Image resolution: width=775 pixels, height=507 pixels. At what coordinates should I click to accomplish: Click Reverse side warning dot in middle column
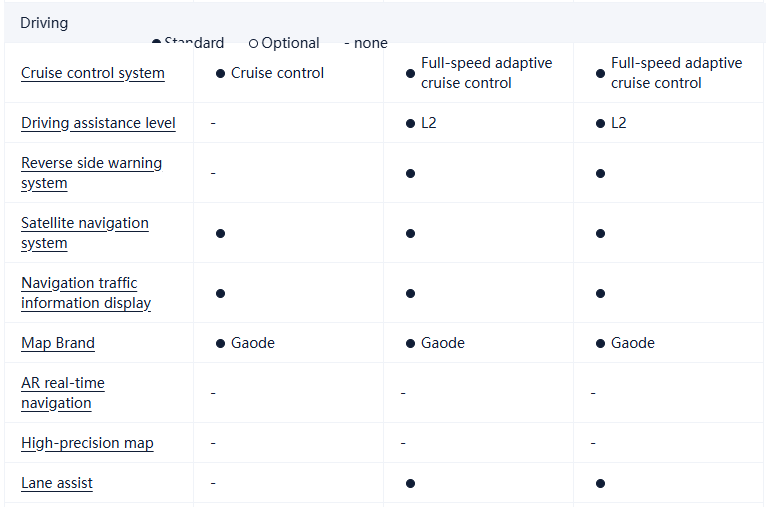(x=410, y=173)
